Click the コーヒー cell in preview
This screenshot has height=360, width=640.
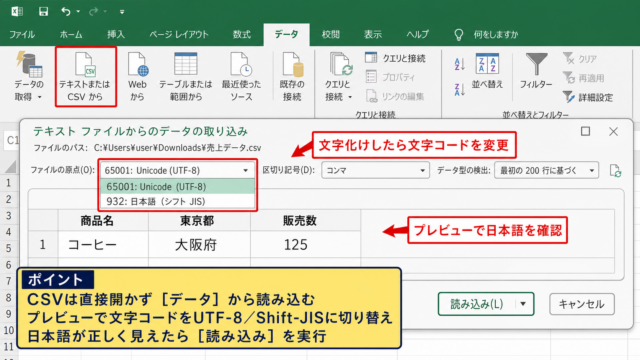(x=103, y=244)
